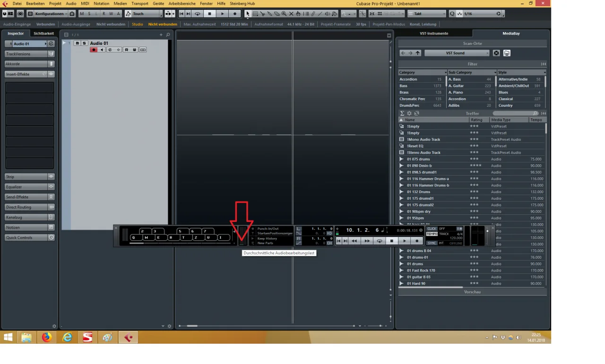
Task: Start playback from the top toolbar
Action: [x=223, y=14]
